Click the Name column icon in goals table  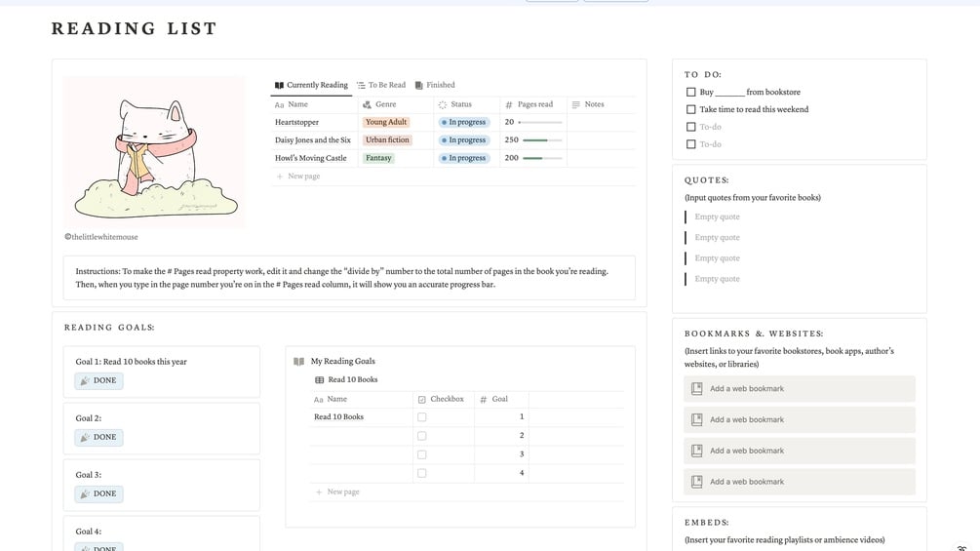coord(318,399)
